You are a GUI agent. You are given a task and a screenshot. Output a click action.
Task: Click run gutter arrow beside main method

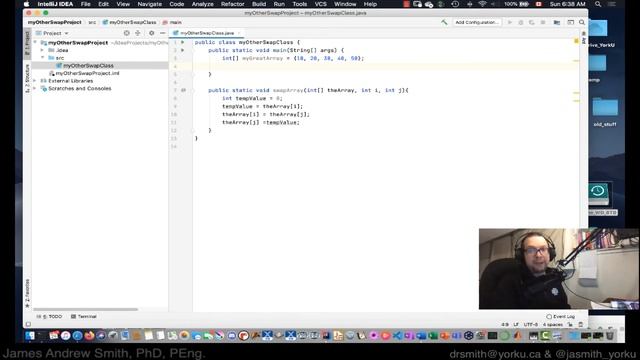click(182, 50)
